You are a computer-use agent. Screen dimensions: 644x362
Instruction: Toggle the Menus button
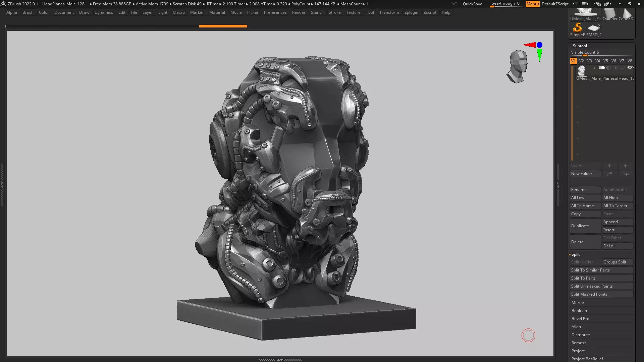(532, 4)
